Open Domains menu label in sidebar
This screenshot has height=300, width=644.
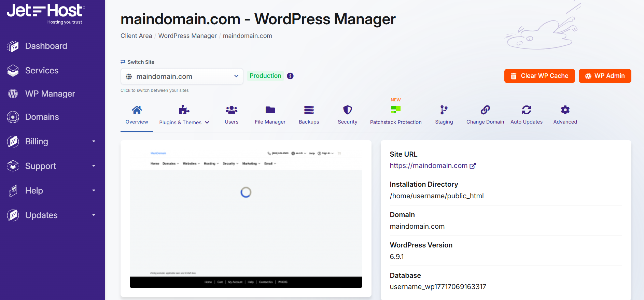[42, 117]
